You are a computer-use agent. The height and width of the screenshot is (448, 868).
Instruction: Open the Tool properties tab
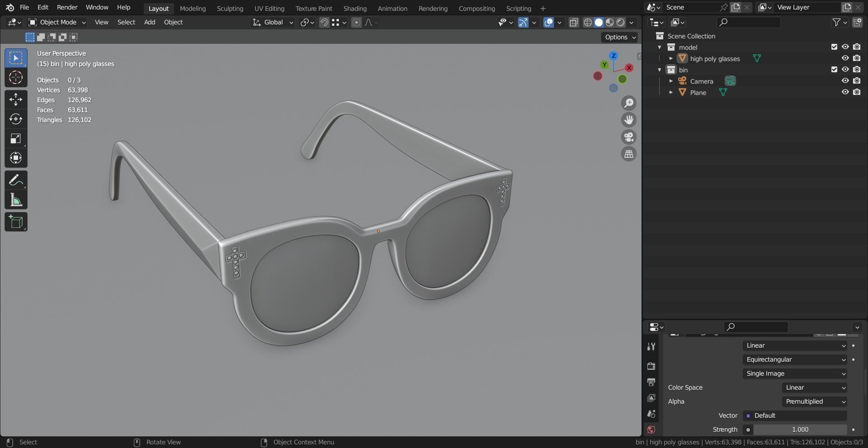(x=651, y=347)
